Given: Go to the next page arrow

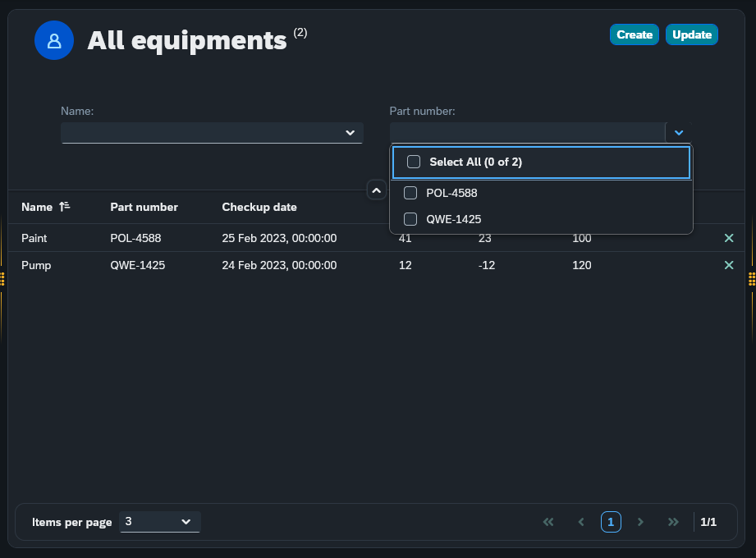Looking at the screenshot, I should coord(640,522).
